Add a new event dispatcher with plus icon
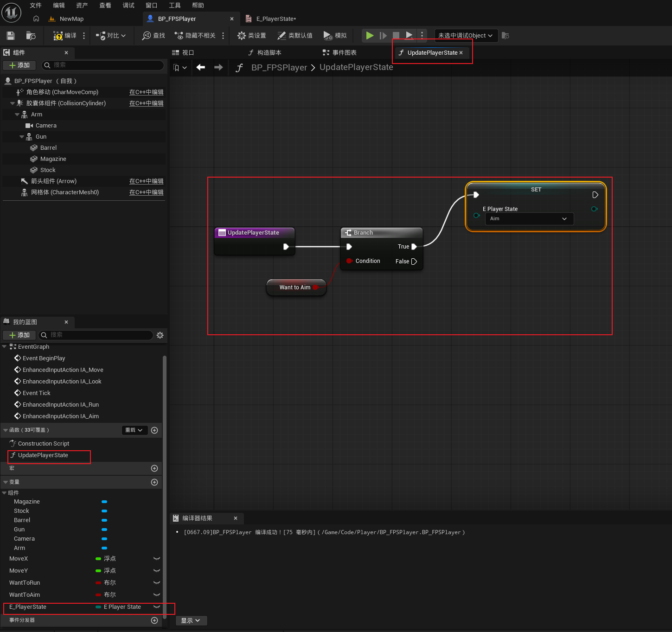This screenshot has height=632, width=672. click(155, 620)
